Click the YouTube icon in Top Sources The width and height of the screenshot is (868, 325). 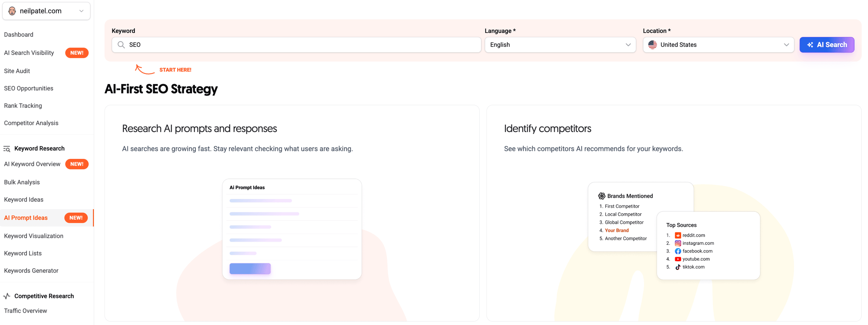pos(678,259)
